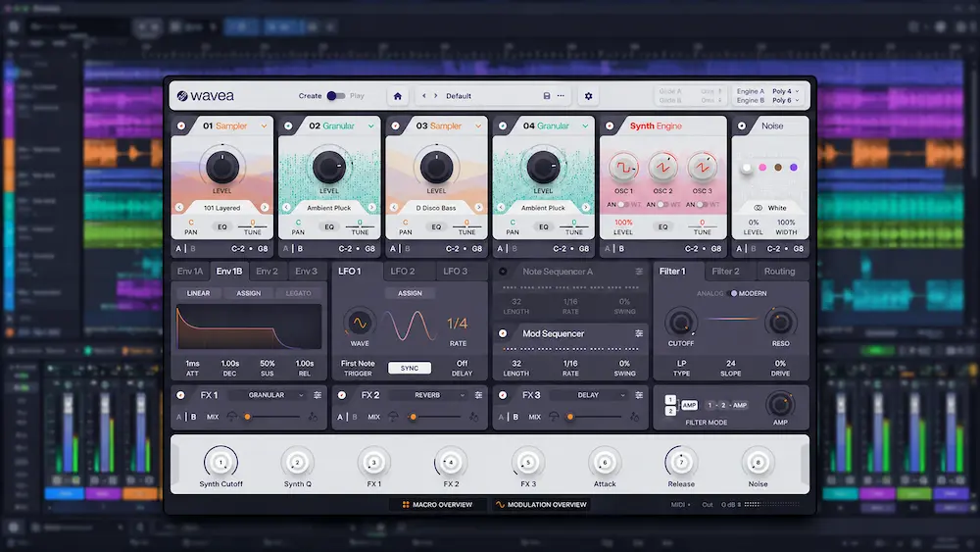Open FX 3 settings sliders icon
This screenshot has height=552, width=980.
click(x=639, y=395)
